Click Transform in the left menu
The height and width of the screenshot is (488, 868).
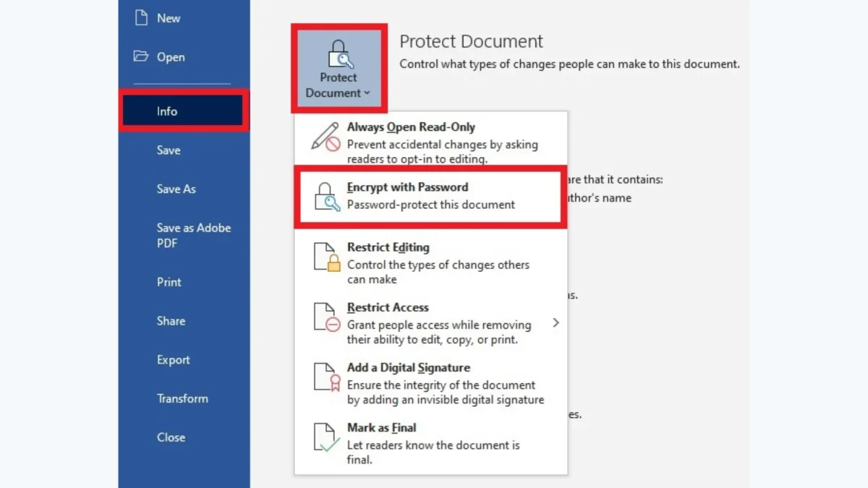pos(182,398)
